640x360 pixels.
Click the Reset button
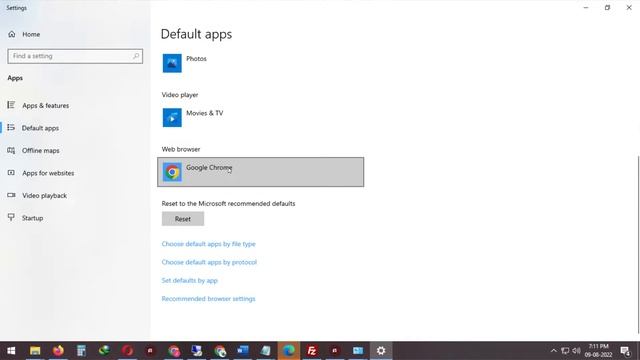(x=182, y=219)
